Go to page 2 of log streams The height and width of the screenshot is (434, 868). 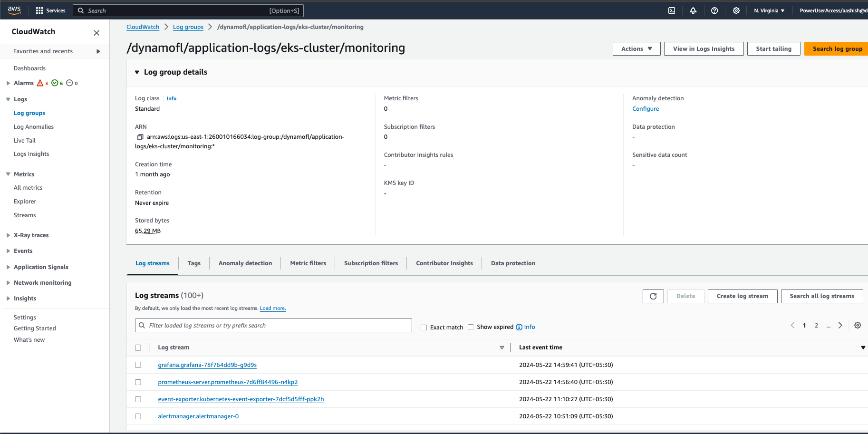pyautogui.click(x=816, y=326)
